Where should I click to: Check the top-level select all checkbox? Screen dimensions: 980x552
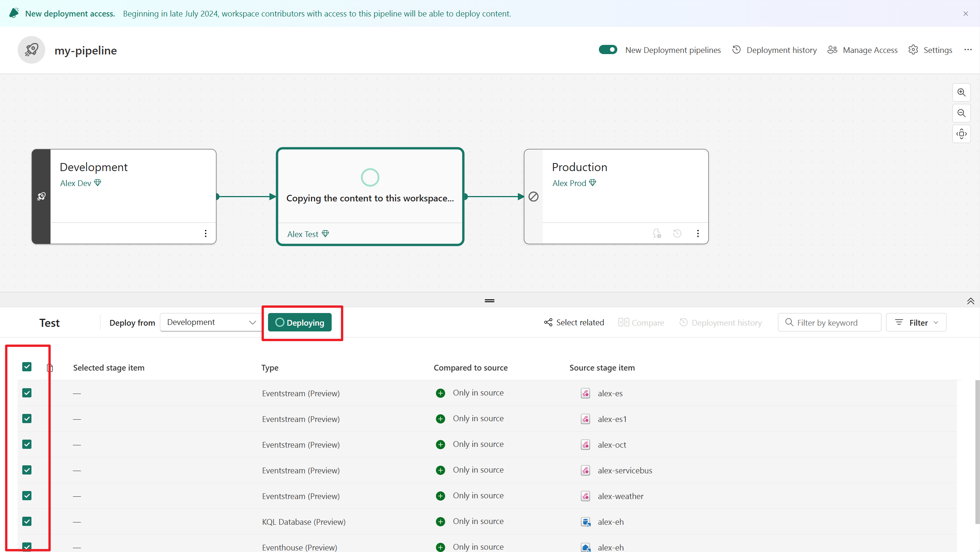pyautogui.click(x=27, y=367)
